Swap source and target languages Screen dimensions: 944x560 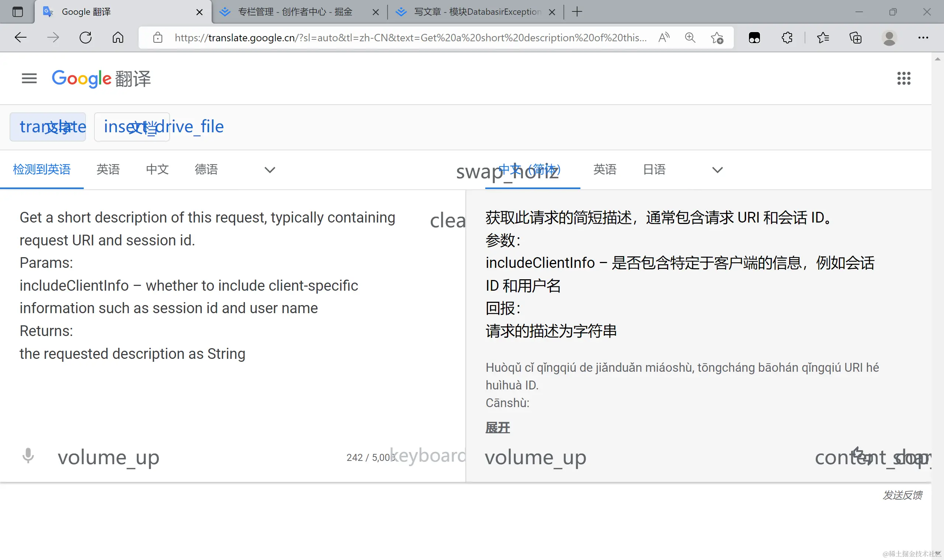click(x=466, y=171)
